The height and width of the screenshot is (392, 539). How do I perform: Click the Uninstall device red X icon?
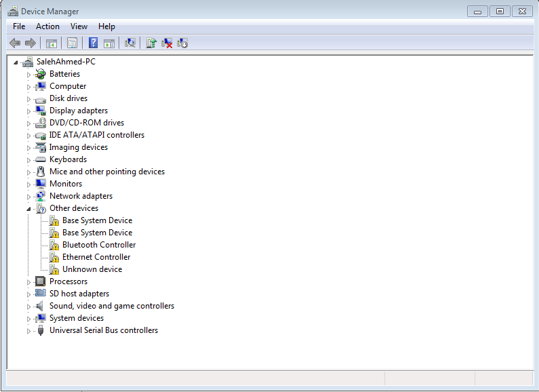167,43
